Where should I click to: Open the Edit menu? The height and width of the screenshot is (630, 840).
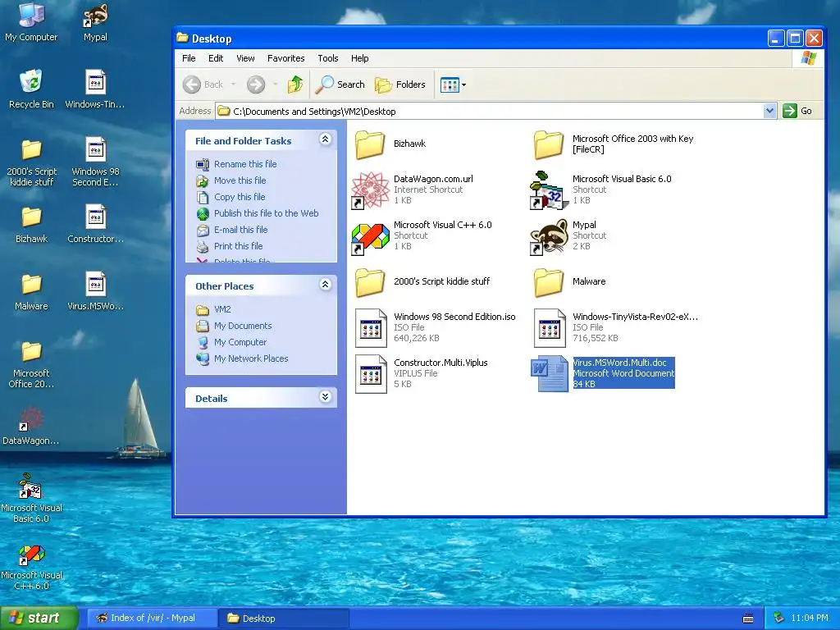[x=216, y=58]
